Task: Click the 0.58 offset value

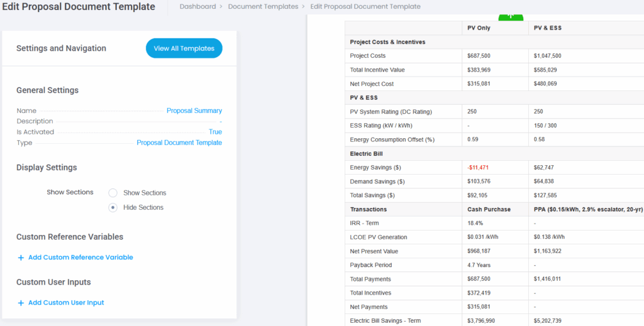Action: coord(539,139)
